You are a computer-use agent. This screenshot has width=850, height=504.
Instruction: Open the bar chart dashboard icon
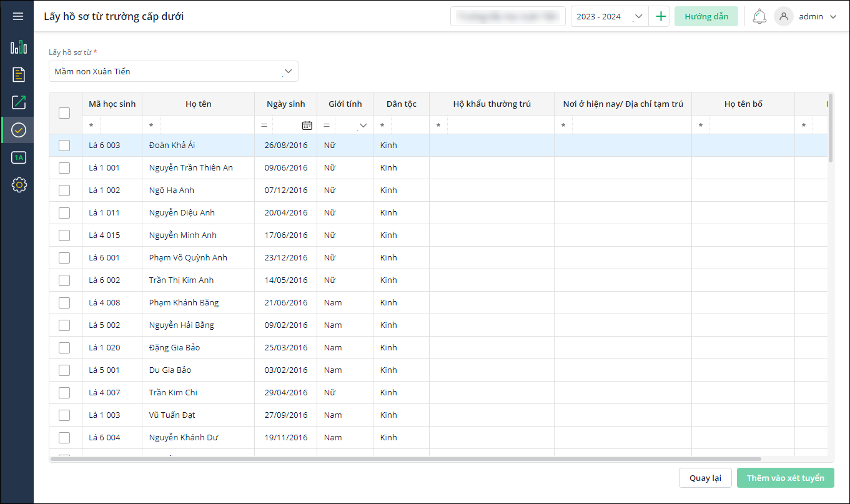19,47
